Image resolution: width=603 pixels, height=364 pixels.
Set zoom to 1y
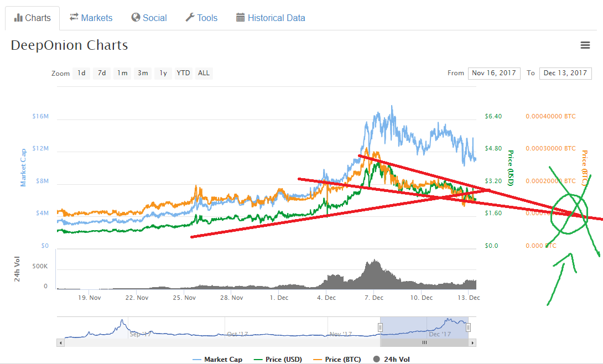pos(163,73)
